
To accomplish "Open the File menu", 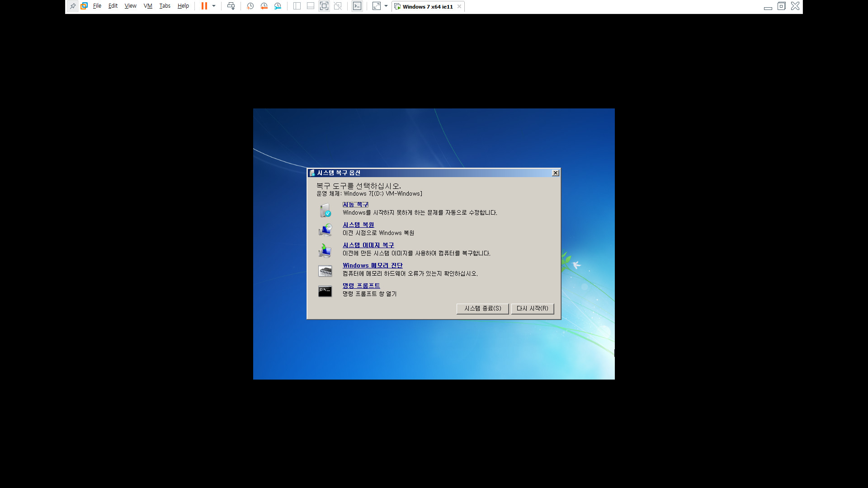I will (97, 6).
